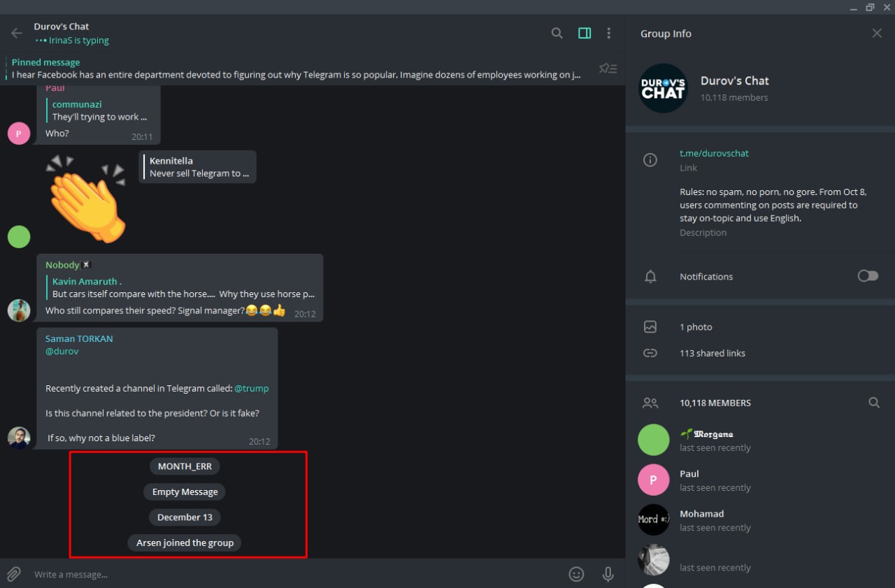This screenshot has height=588, width=895.
Task: Click the pinned message text bar
Action: click(x=296, y=69)
